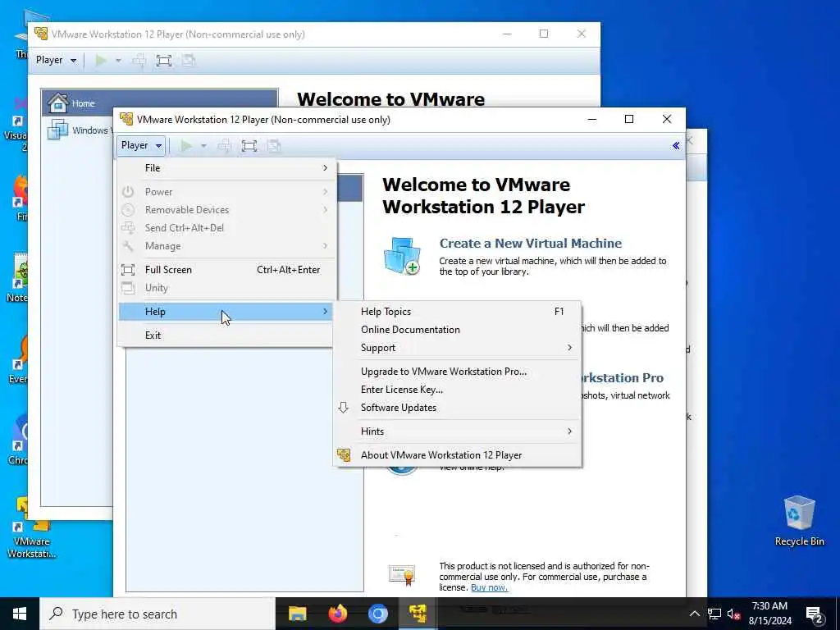Launch Firefox from the taskbar

click(x=337, y=614)
